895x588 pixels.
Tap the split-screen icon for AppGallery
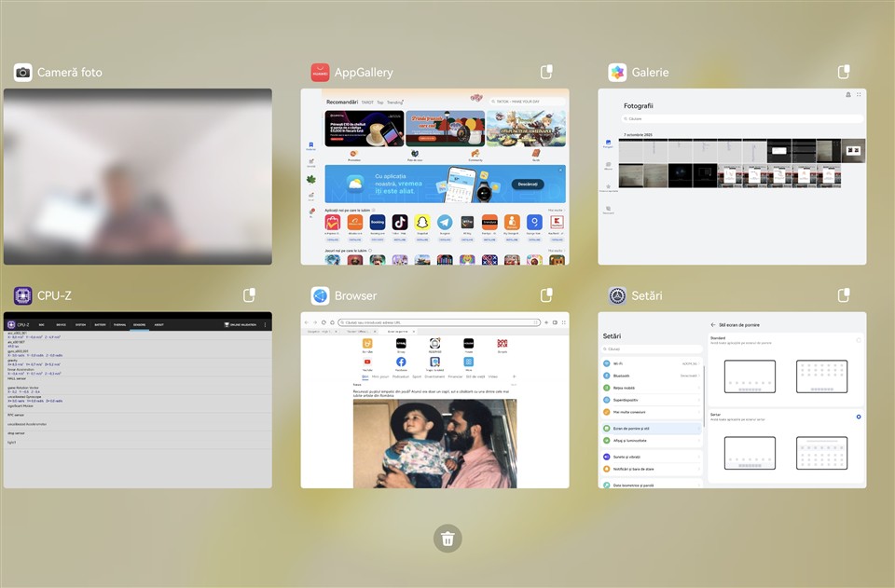(x=547, y=72)
